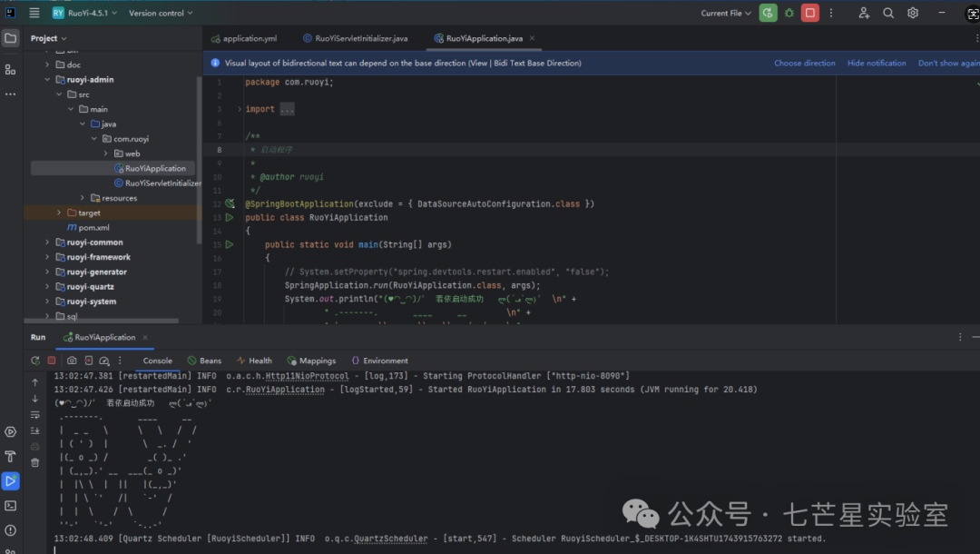Close RuoYiApplication.java editor tab
980x554 pixels.
(x=532, y=38)
